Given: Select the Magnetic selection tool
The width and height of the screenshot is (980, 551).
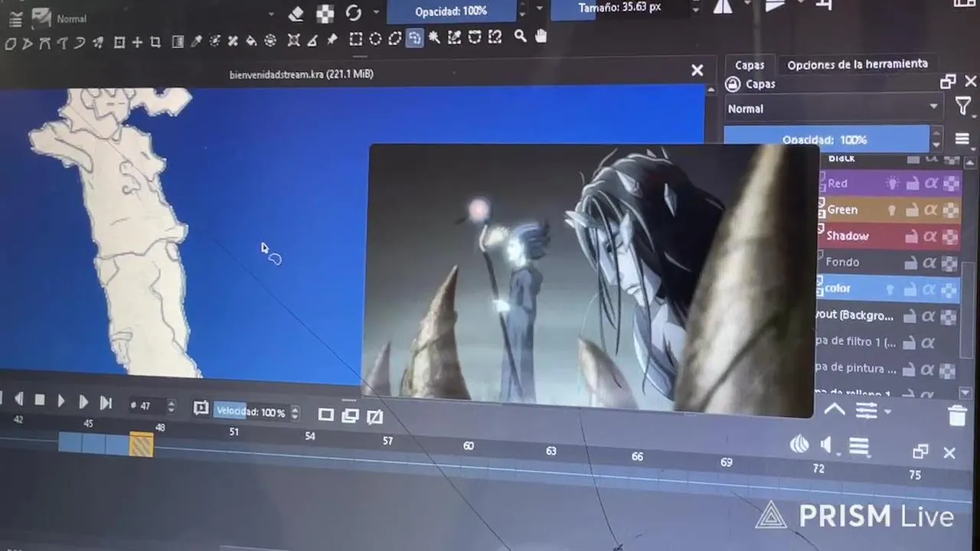Looking at the screenshot, I should point(494,37).
